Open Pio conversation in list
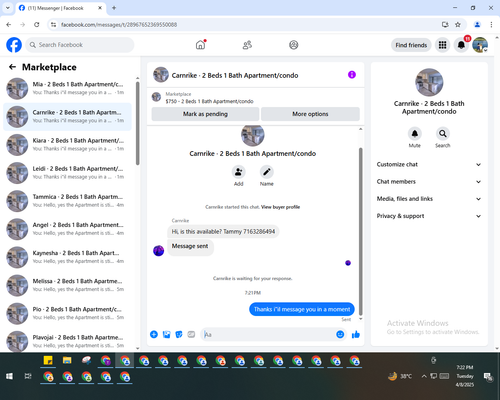This screenshot has width=500, height=400. (67, 313)
